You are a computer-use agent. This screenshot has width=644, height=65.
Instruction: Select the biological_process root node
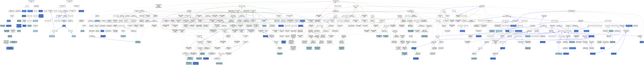(336, 1)
